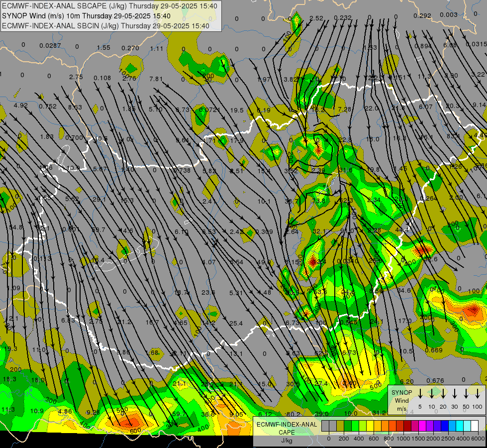Click the map value '13.1'
This screenshot has height=448, width=487.
coord(236,353)
